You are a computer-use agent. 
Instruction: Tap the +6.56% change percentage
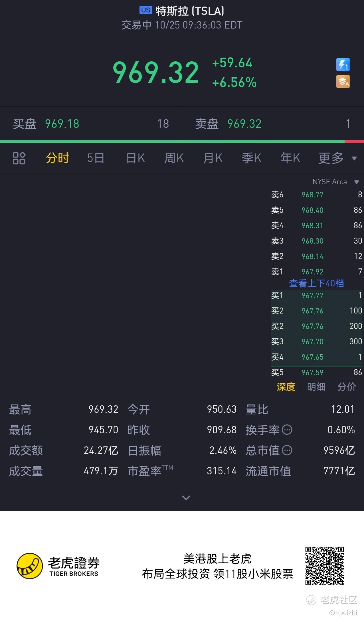pyautogui.click(x=234, y=82)
